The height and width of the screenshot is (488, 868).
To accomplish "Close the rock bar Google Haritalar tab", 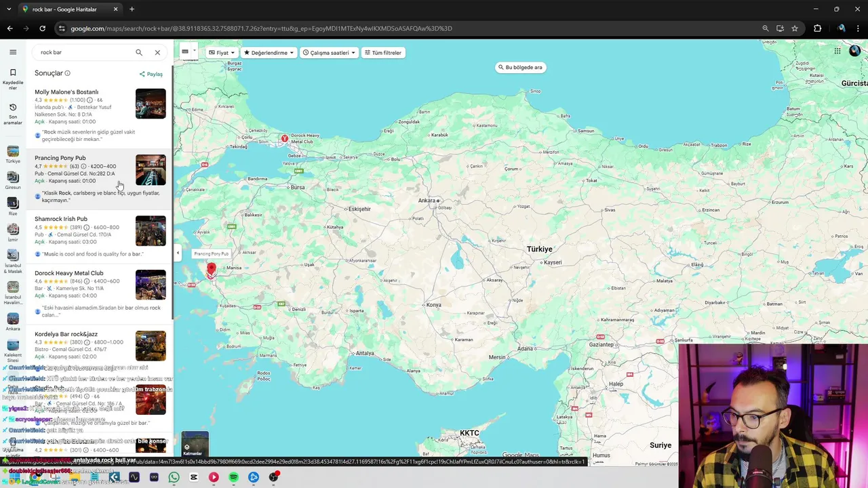I will click(115, 9).
